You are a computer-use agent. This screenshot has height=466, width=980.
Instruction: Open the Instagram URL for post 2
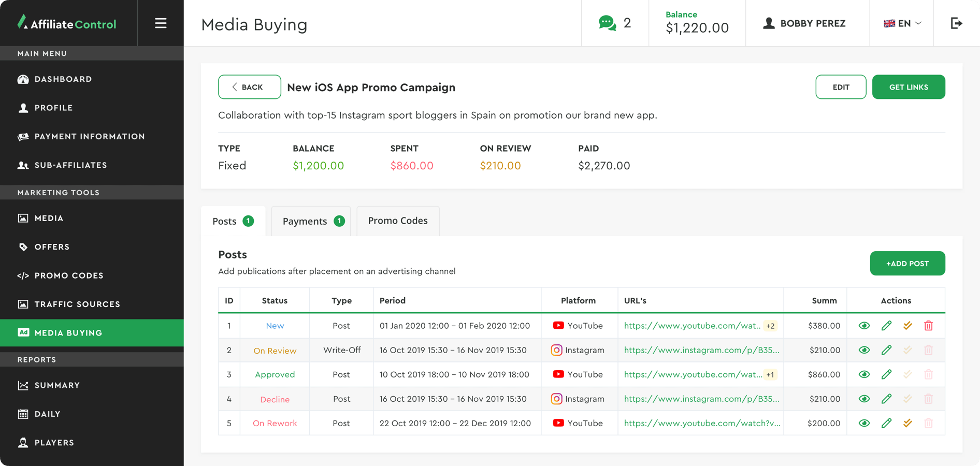point(701,350)
